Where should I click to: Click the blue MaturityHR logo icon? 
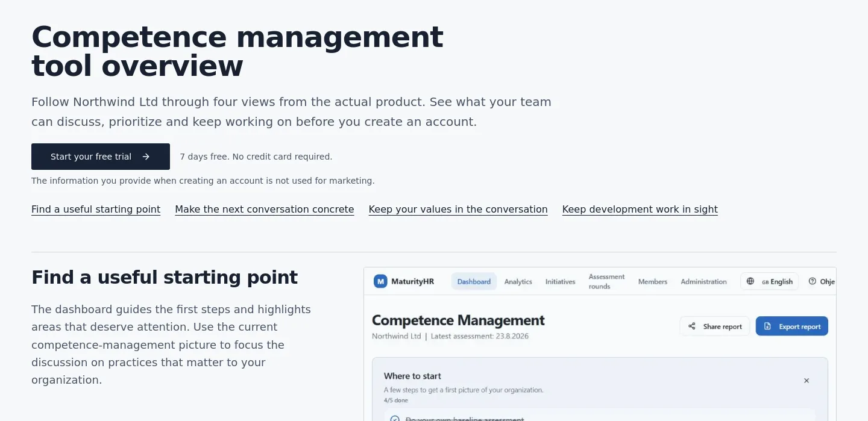380,281
